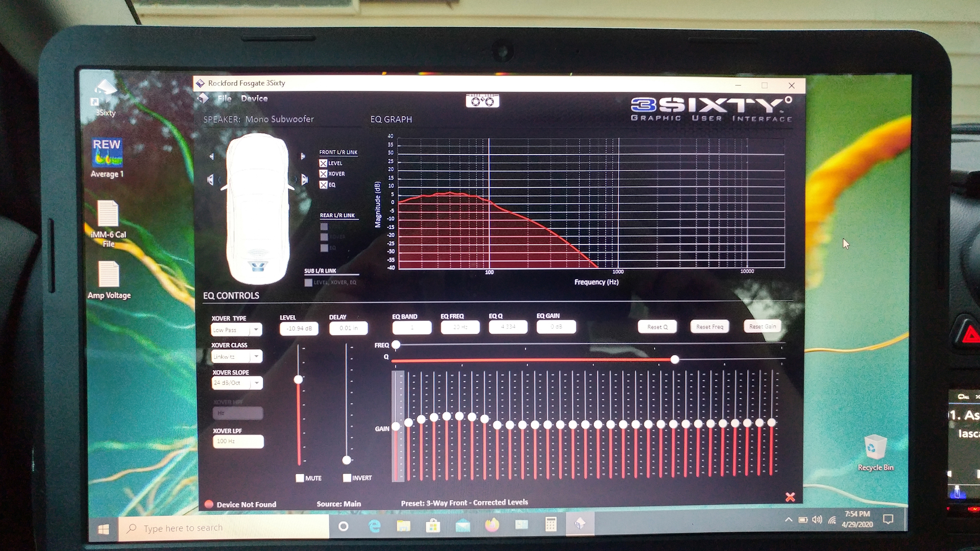The width and height of the screenshot is (980, 551).
Task: Toggle Front L/R Link LEVEL checkbox
Action: coord(323,163)
